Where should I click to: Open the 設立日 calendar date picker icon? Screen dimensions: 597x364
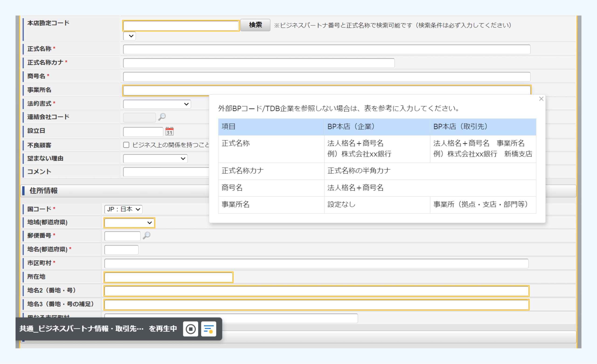(x=169, y=131)
